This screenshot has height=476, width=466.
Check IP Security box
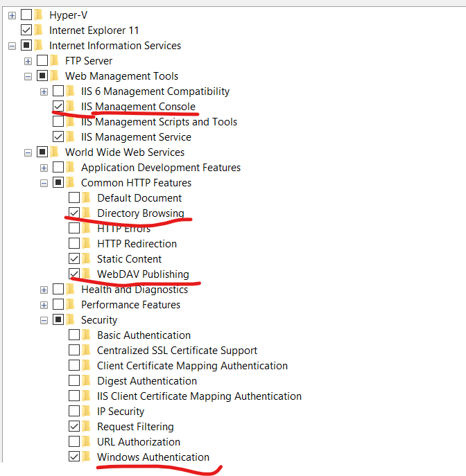coord(74,411)
